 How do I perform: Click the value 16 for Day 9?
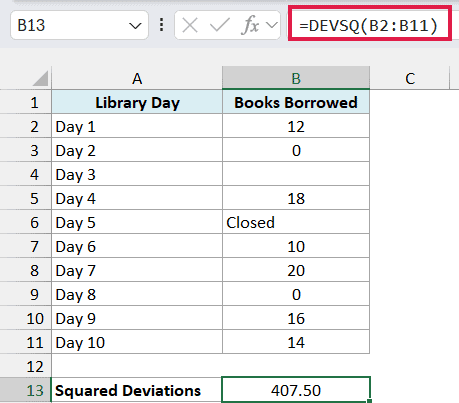(x=296, y=318)
